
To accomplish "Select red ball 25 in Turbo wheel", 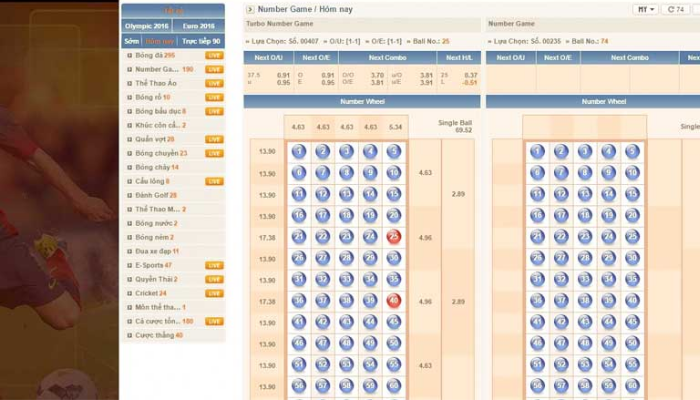I will (394, 237).
